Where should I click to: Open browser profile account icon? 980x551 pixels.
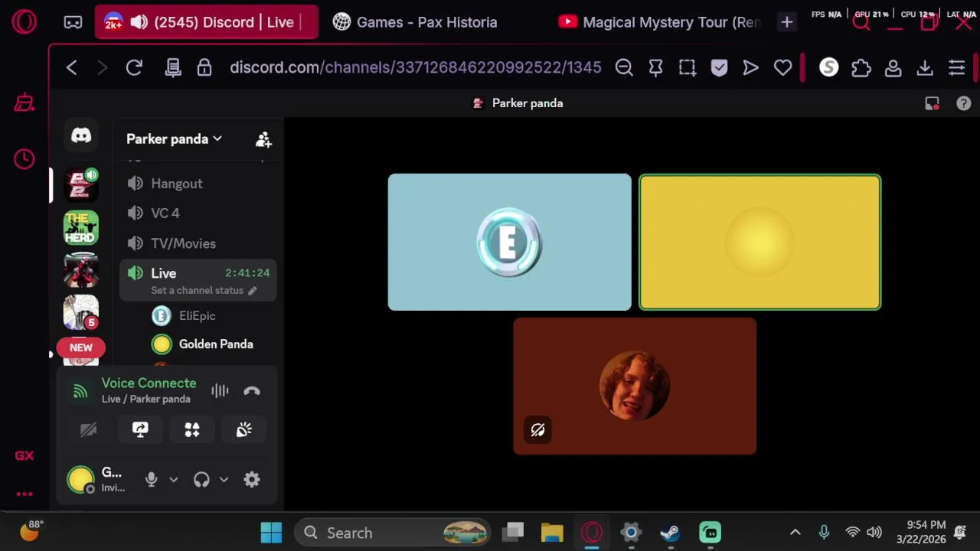(893, 67)
